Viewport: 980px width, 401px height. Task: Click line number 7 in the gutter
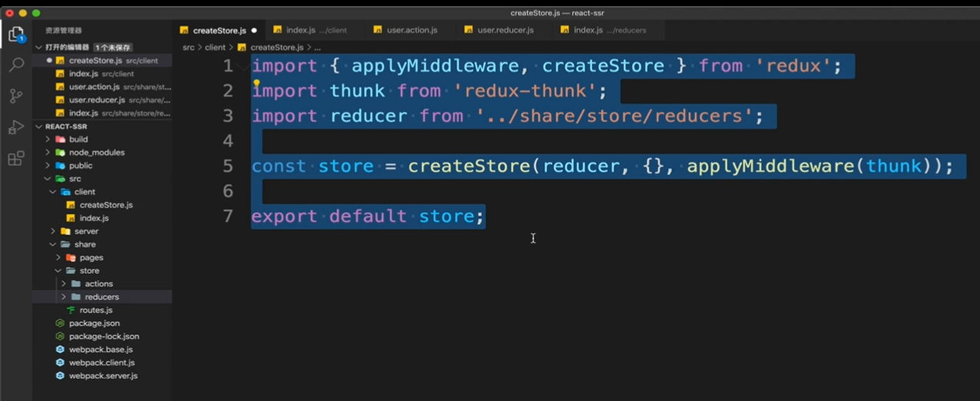[x=227, y=216]
